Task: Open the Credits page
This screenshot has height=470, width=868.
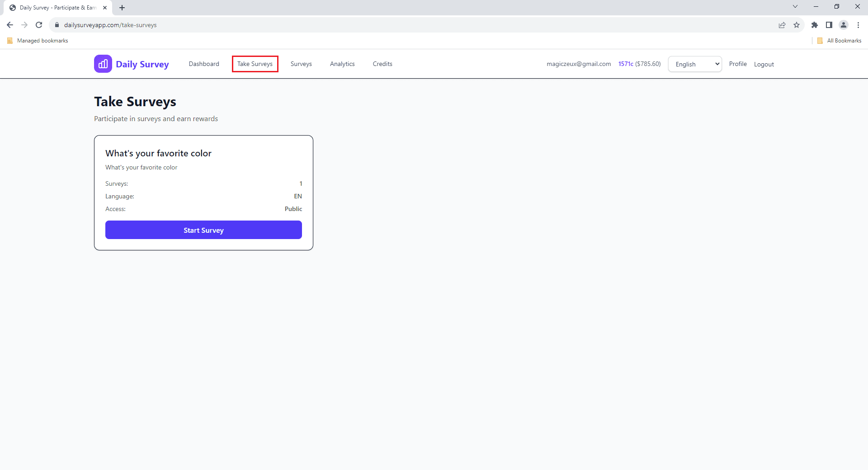Action: click(x=382, y=64)
